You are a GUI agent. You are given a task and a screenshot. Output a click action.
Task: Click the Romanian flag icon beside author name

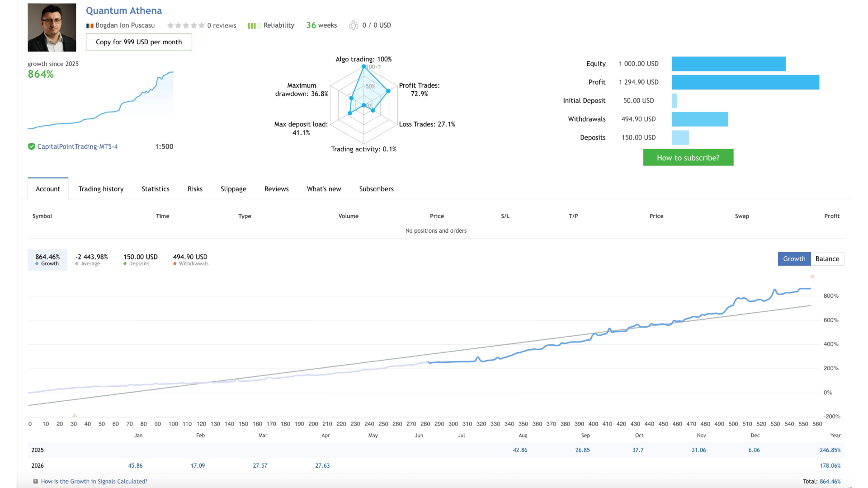coord(89,25)
